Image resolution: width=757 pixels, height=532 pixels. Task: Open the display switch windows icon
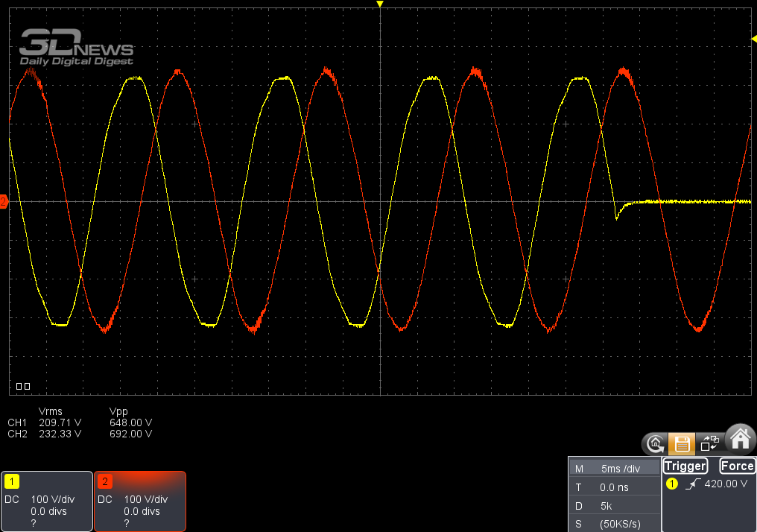[709, 443]
